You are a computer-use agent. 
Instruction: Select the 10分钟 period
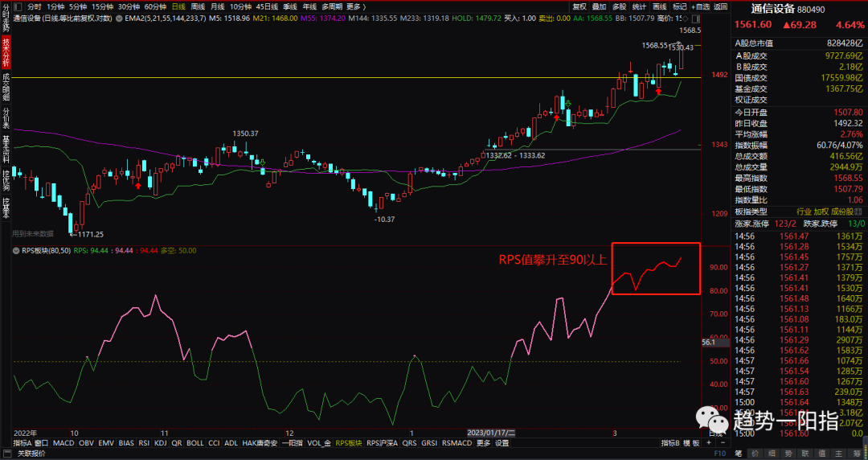(240, 6)
